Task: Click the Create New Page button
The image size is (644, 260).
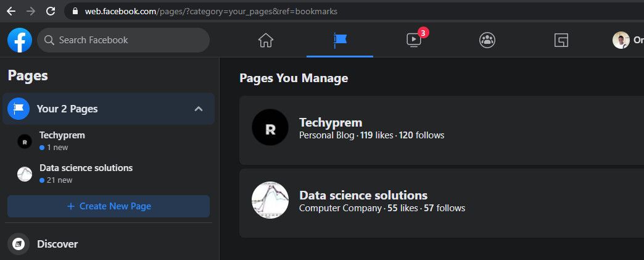Action: point(109,206)
